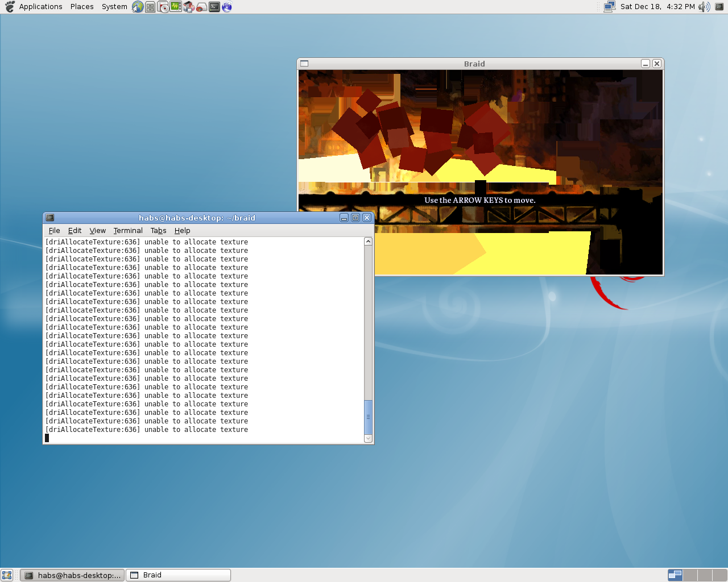This screenshot has height=582, width=728.
Task: Expand the terminal's Help menu
Action: 182,231
